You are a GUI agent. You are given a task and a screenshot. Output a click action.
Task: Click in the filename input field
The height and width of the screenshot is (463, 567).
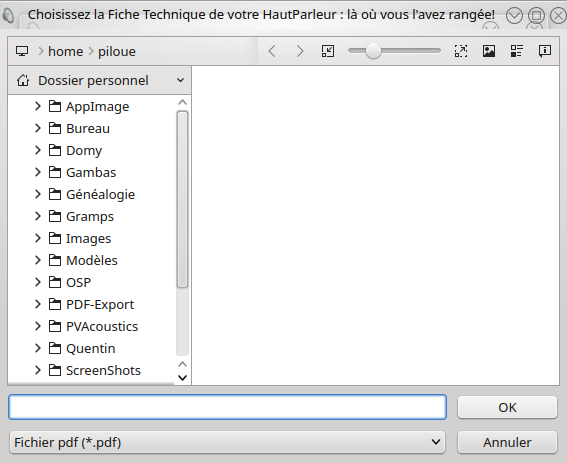coord(227,407)
